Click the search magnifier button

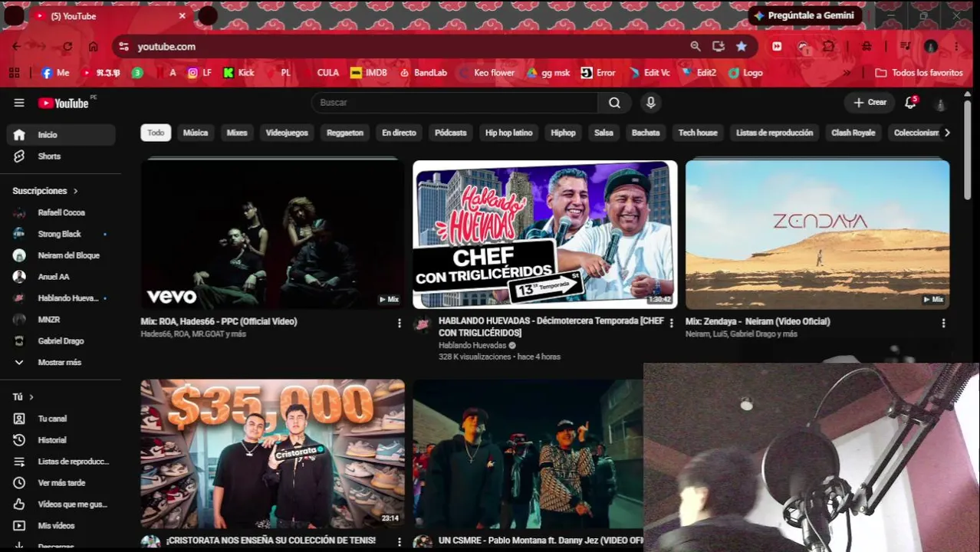pyautogui.click(x=614, y=103)
